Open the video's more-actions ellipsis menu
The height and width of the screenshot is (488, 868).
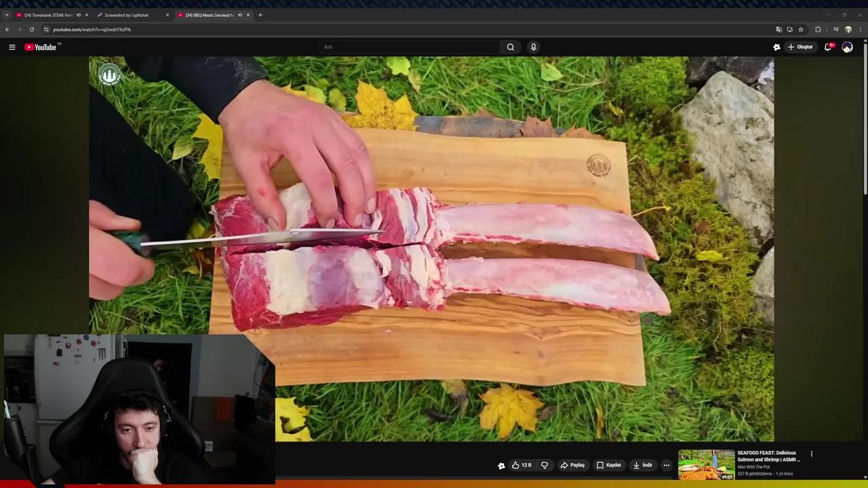pos(666,465)
